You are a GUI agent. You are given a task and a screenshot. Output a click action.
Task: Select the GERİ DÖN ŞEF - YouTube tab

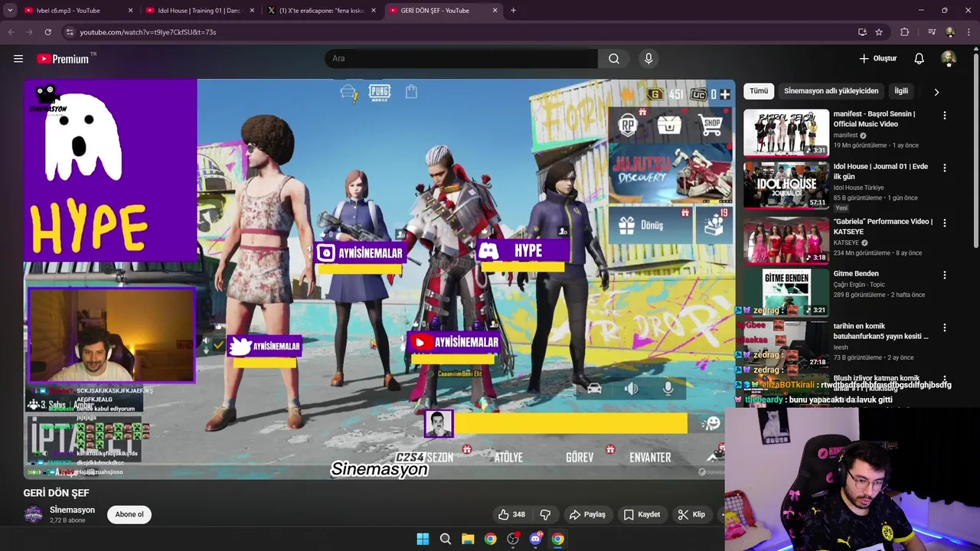pos(442,11)
